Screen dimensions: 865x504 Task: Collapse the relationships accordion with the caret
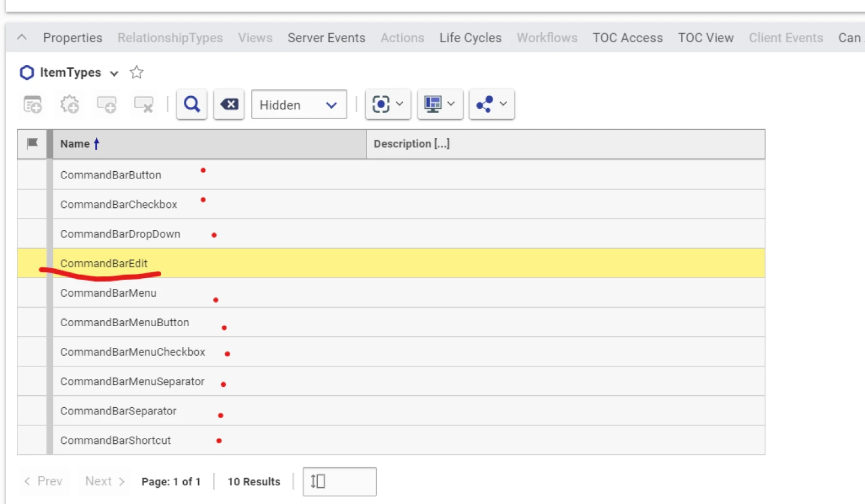22,37
